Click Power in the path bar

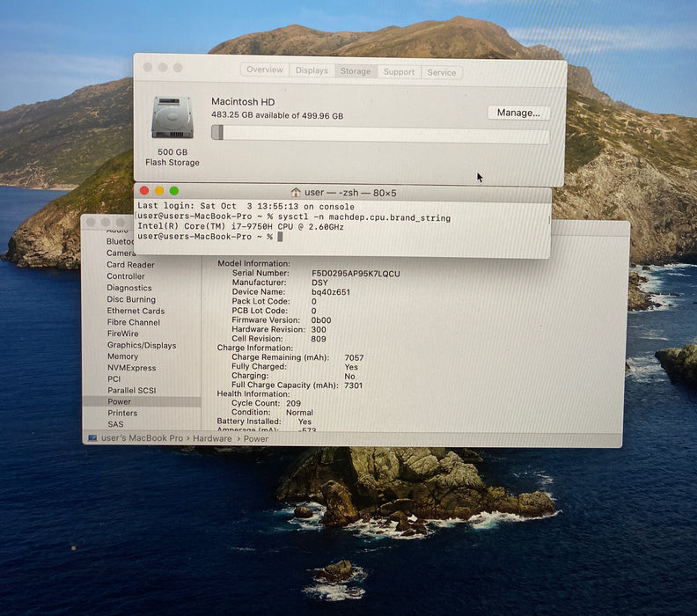point(255,438)
